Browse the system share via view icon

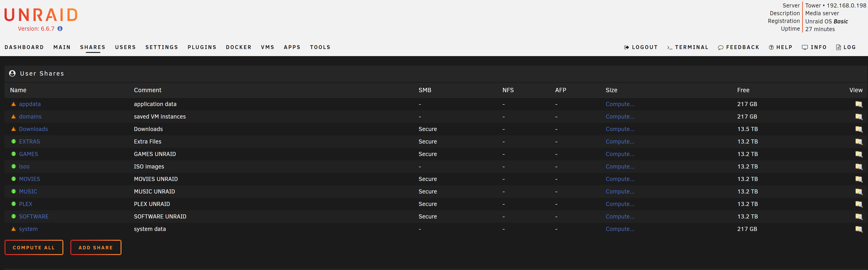[x=858, y=229]
